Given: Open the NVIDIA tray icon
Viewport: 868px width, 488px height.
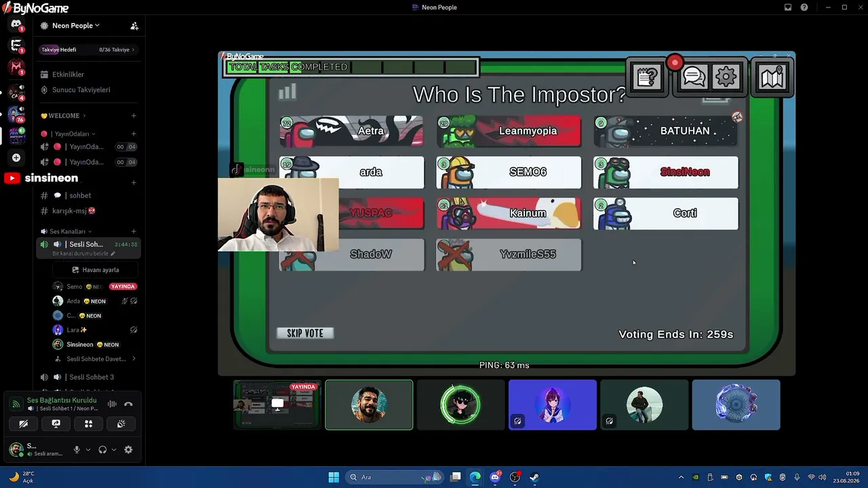Looking at the screenshot, I should 696,477.
